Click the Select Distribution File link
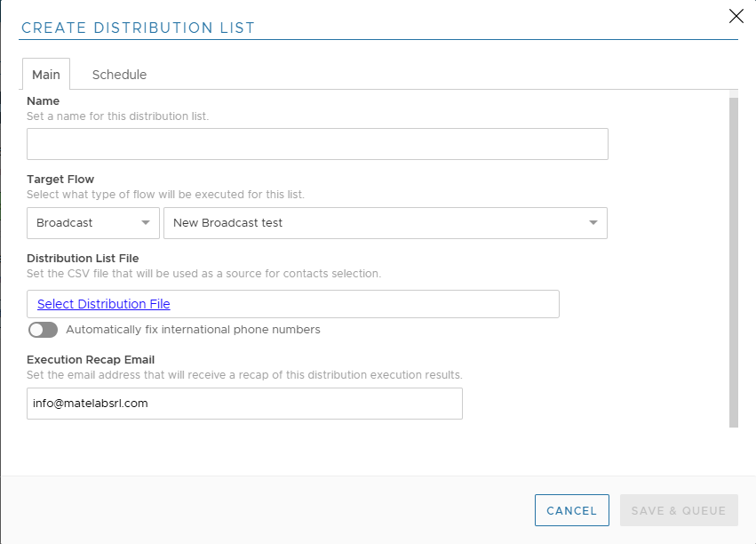Image resolution: width=756 pixels, height=544 pixels. 103,304
